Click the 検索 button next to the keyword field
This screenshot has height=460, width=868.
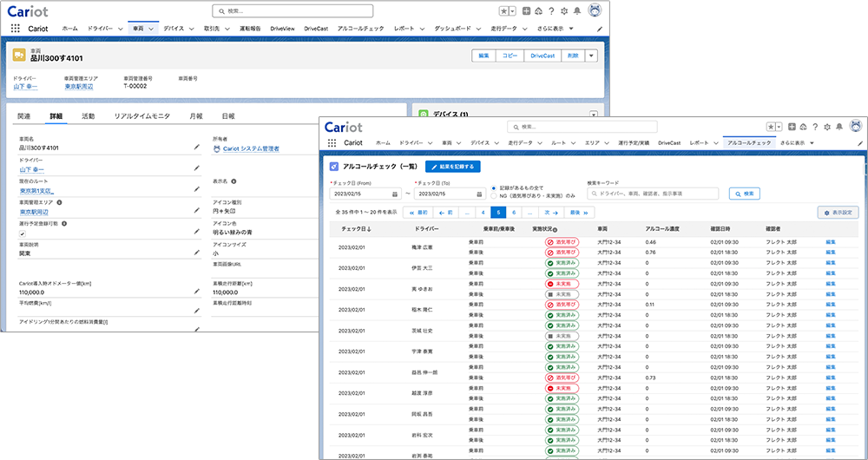745,194
